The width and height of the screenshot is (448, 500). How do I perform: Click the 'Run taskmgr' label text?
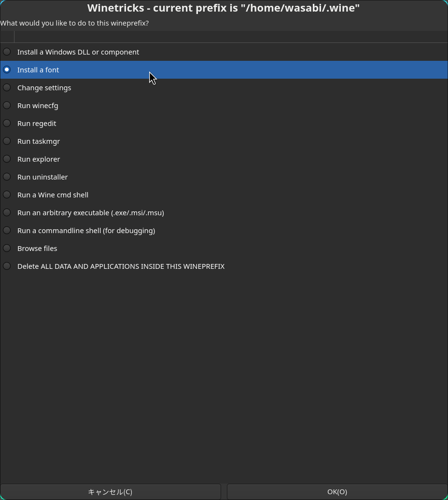pyautogui.click(x=39, y=141)
